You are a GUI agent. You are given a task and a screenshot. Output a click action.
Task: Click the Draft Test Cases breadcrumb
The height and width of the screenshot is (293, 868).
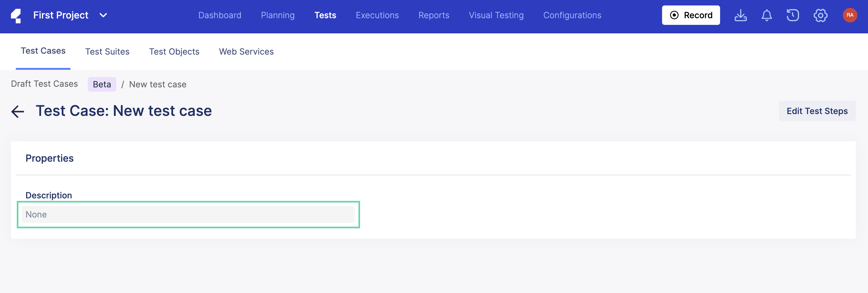coord(44,84)
